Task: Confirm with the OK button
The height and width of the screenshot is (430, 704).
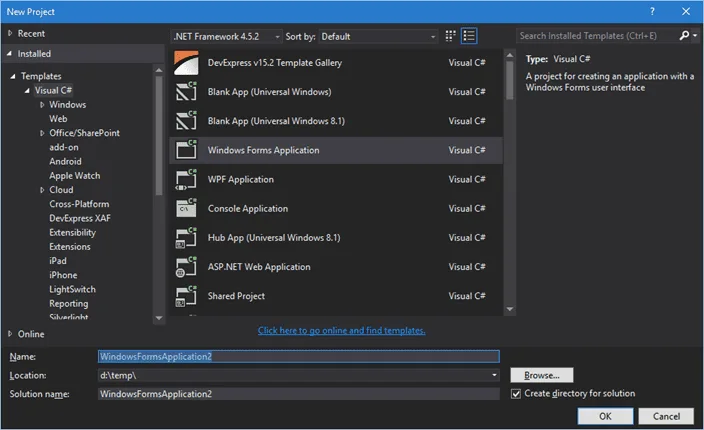Action: [605, 416]
